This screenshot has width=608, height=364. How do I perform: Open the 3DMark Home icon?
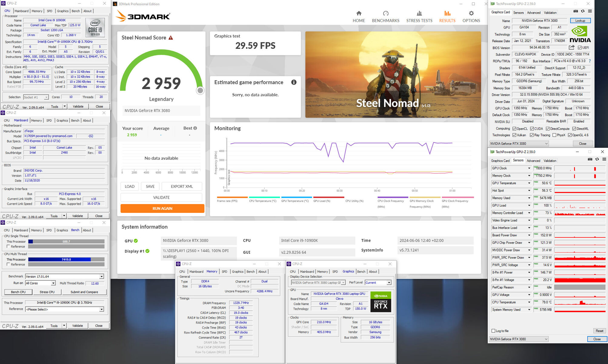pos(359,13)
